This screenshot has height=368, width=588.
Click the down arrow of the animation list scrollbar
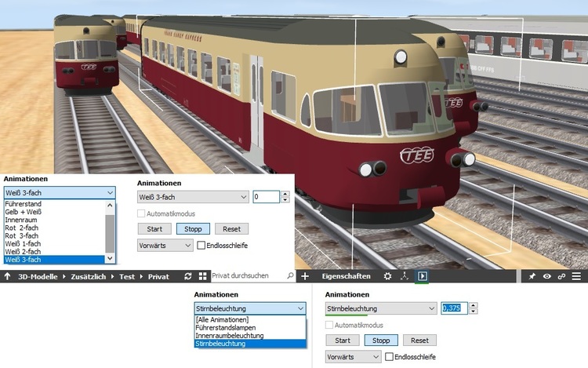click(110, 258)
